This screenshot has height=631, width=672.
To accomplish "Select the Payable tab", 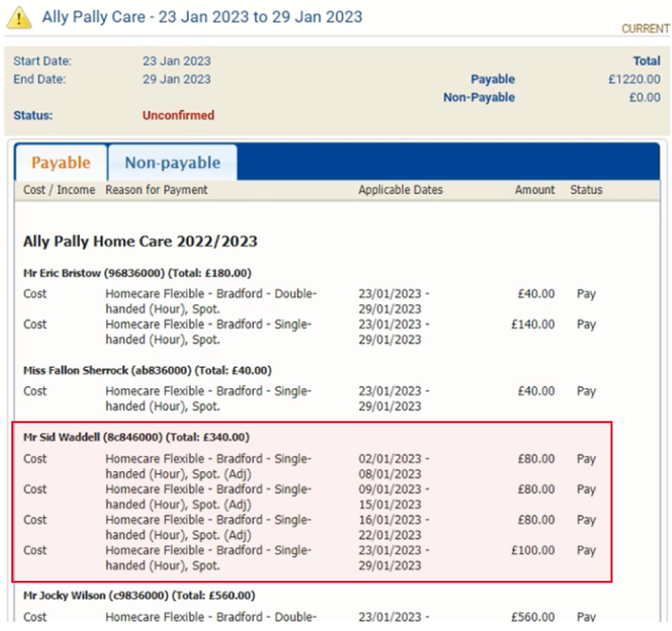I will point(61,163).
